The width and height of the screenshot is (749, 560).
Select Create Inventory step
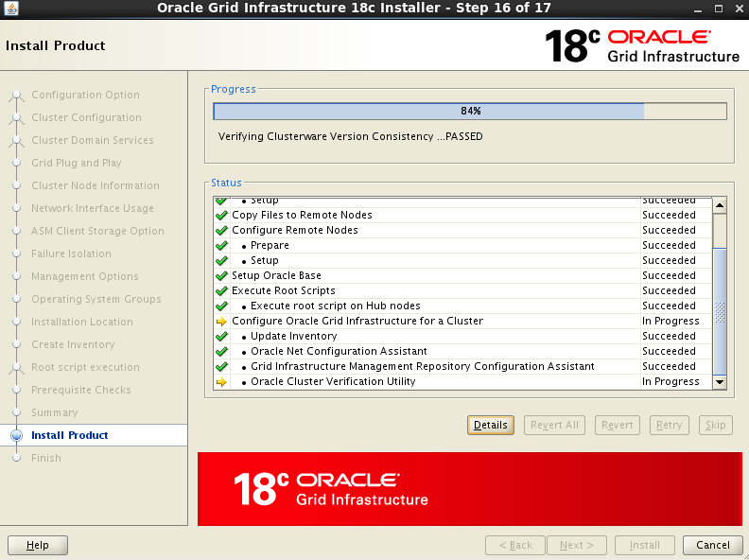73,344
